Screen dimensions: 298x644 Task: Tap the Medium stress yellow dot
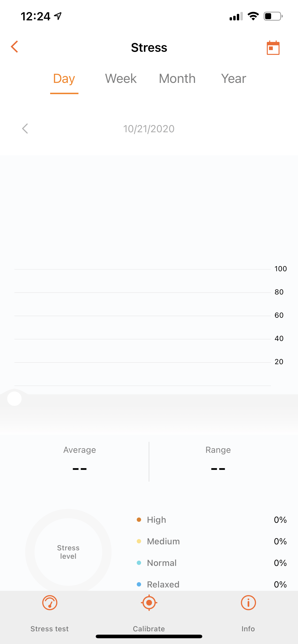click(139, 541)
